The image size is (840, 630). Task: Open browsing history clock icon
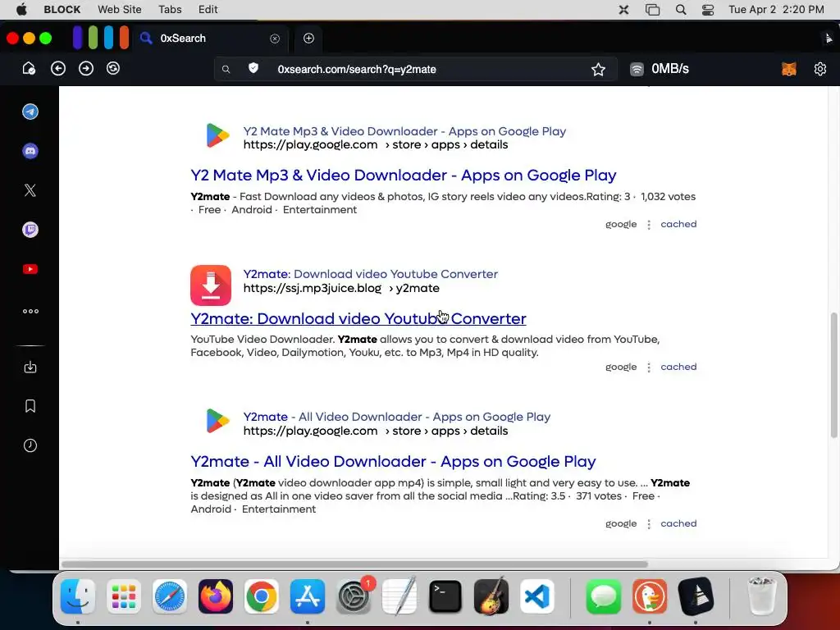(x=30, y=445)
